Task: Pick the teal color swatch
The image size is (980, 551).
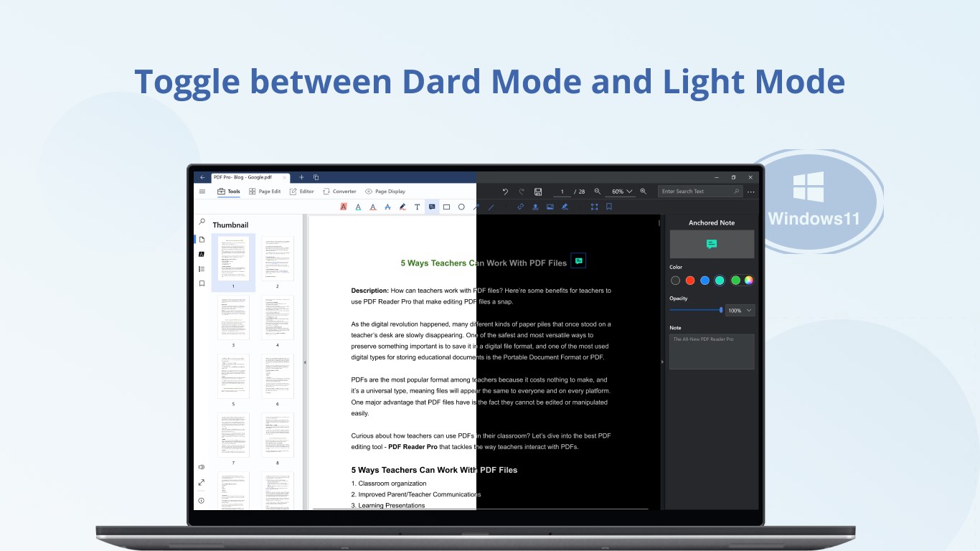Action: pyautogui.click(x=720, y=281)
